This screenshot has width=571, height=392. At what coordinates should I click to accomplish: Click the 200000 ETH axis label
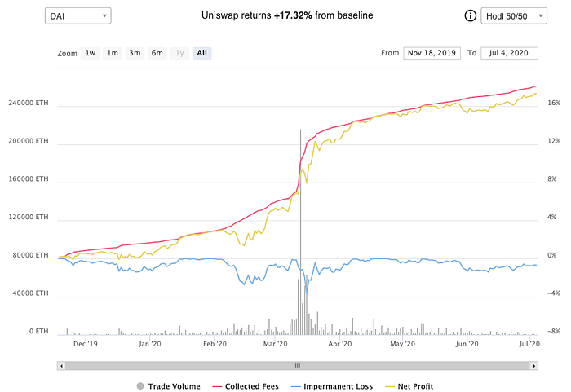point(29,141)
